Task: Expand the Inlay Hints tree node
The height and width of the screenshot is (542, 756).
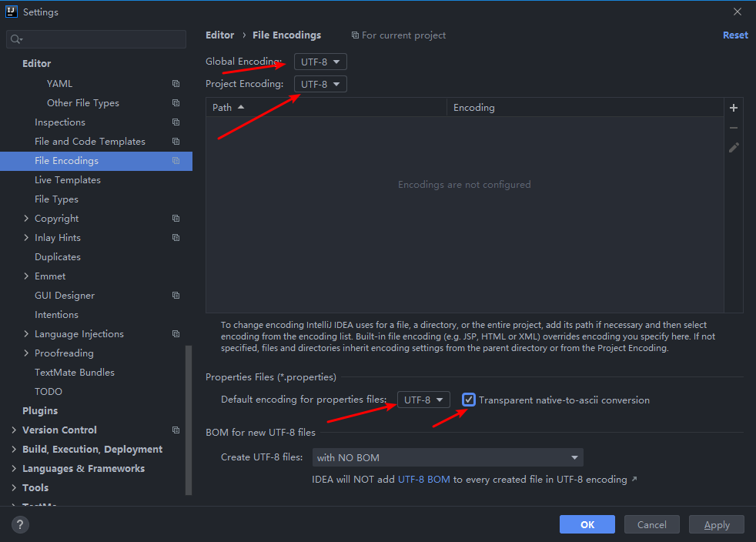Action: (26, 238)
